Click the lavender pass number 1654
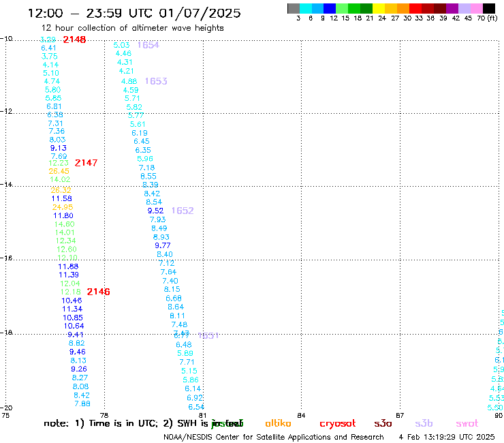The image size is (504, 443). coord(148,45)
